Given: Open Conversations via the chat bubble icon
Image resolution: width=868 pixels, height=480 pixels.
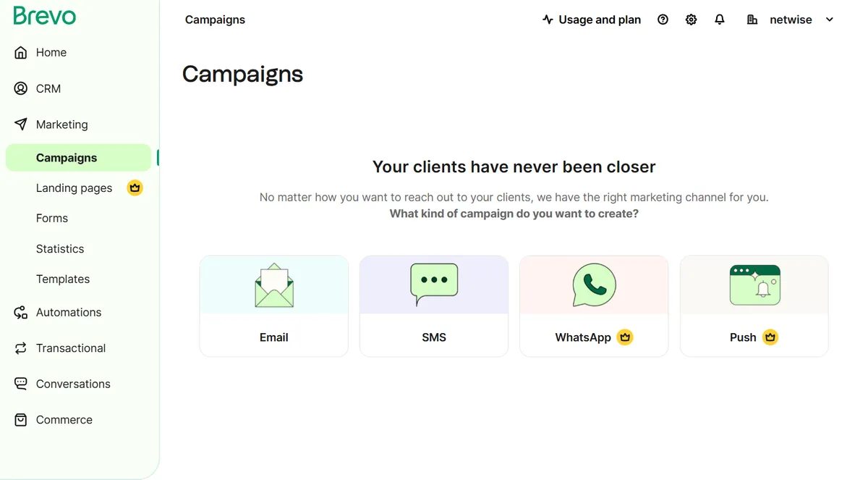Looking at the screenshot, I should [x=20, y=384].
